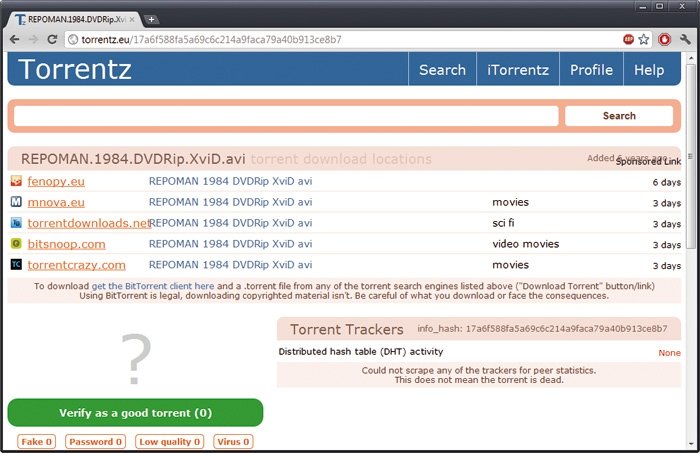Click the Torrentz logo
This screenshot has width=700, height=453.
coord(75,69)
